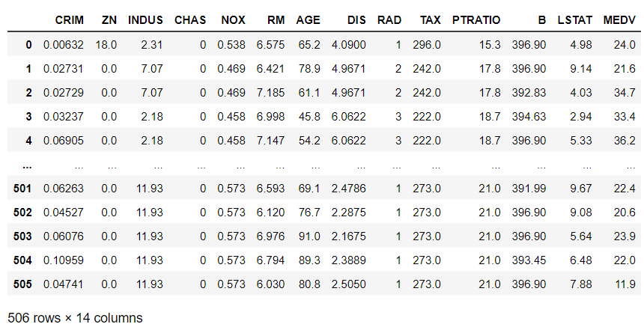The image size is (644, 333).
Task: Click LSTAT value 9.67
Action: [x=581, y=189]
